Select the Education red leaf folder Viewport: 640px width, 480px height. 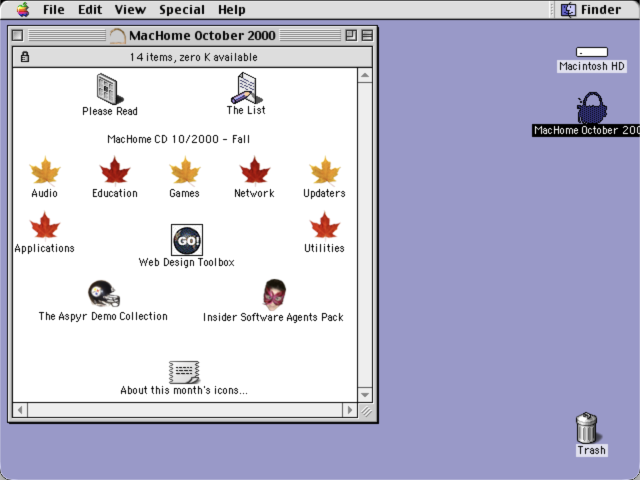click(x=115, y=171)
